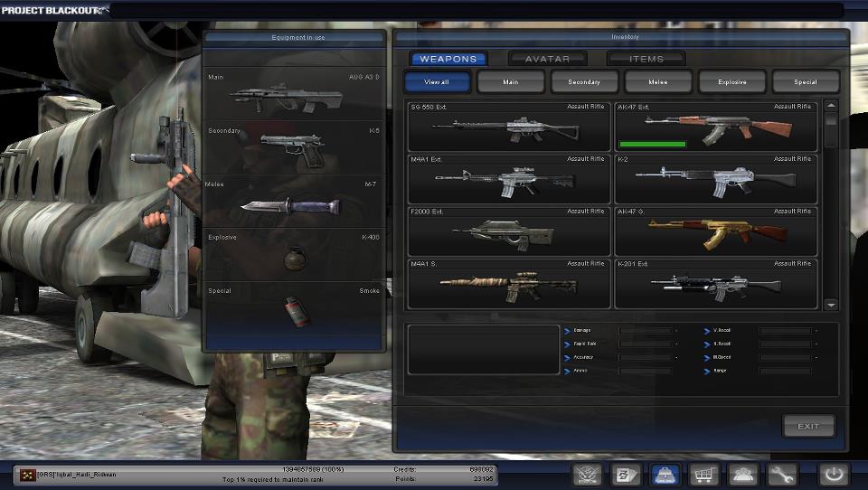This screenshot has width=868, height=490.
Task: Click the player name [GRS]*Iqbal_Hadi_Ridwan
Action: click(x=76, y=475)
